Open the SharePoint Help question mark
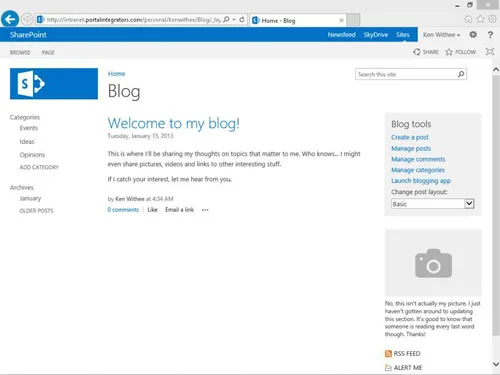Viewport: 500px width, 375px height. coord(490,35)
